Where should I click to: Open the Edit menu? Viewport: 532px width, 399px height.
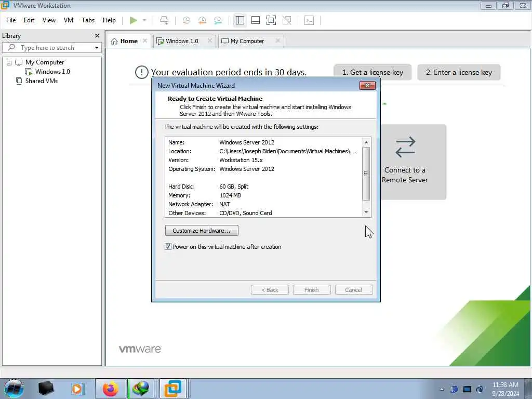click(29, 20)
